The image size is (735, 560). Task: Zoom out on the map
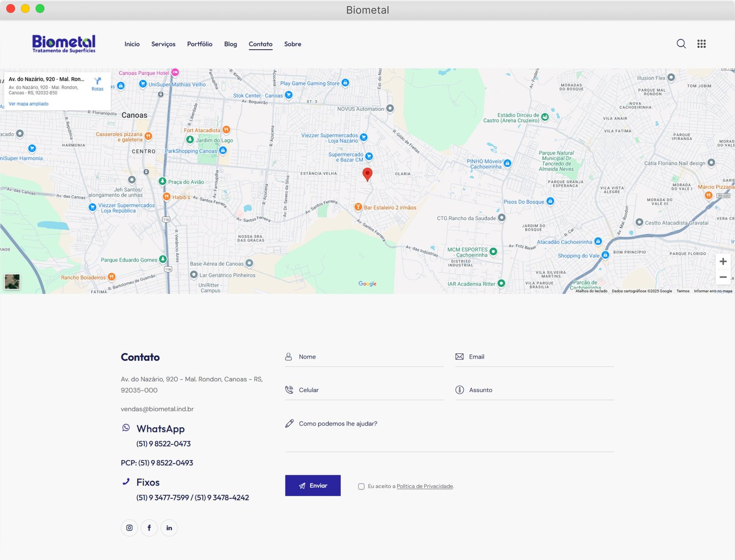pyautogui.click(x=723, y=277)
